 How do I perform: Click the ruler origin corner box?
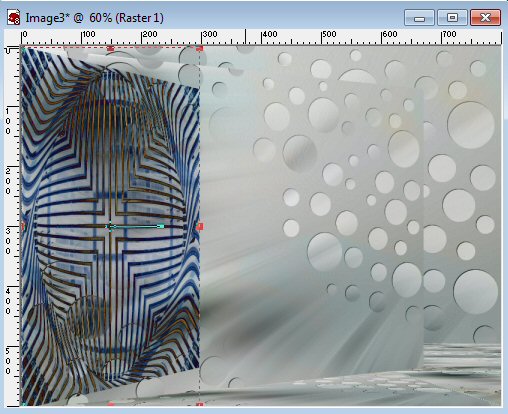12,37
